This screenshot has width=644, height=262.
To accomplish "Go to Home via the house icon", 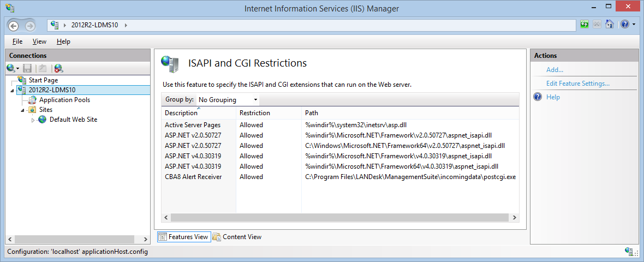I will coord(610,25).
